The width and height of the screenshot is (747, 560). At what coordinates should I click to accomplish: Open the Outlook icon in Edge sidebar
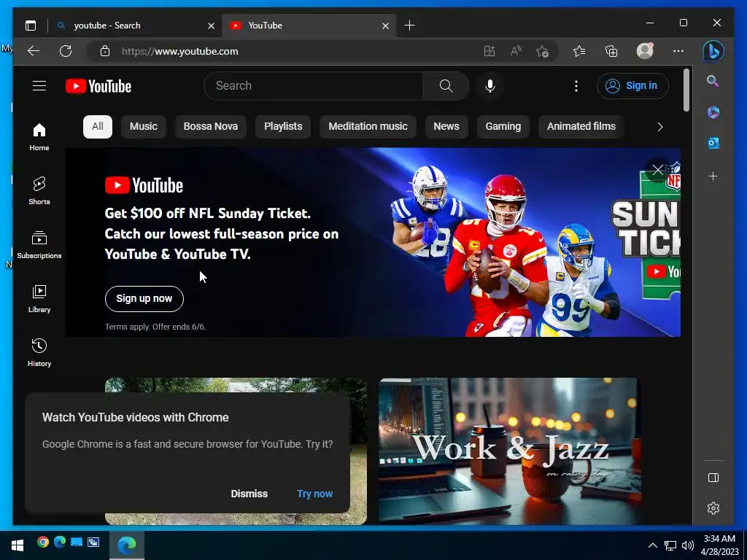(x=713, y=144)
